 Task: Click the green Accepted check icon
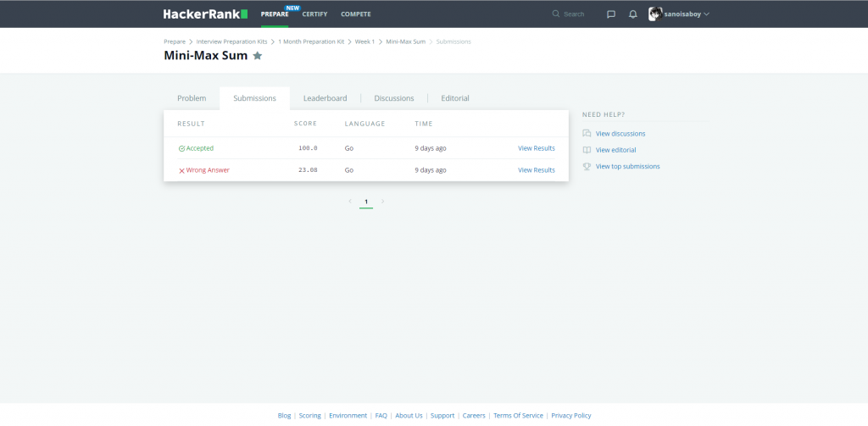[181, 148]
